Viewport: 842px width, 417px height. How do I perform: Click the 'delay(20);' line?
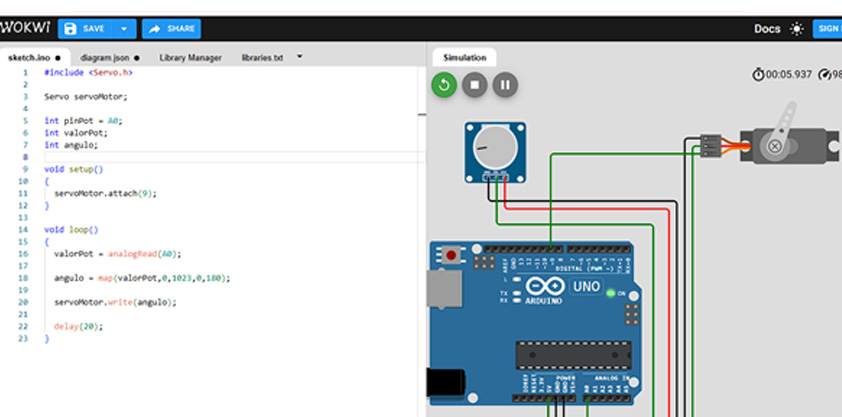point(78,326)
